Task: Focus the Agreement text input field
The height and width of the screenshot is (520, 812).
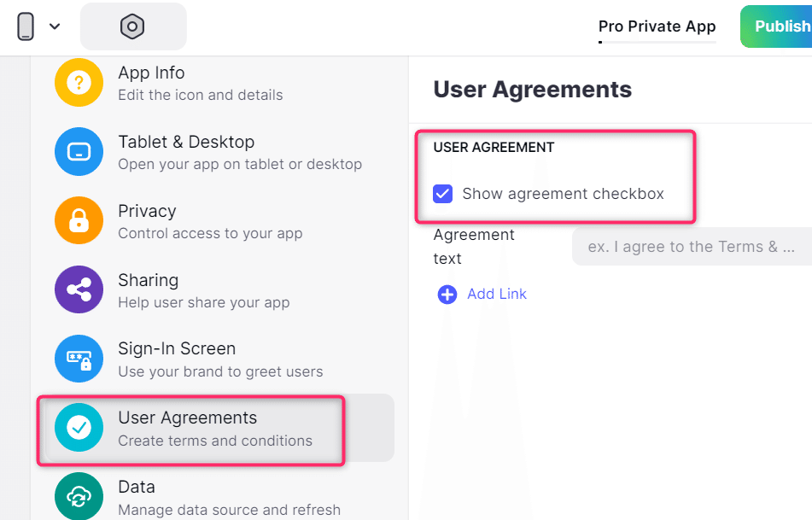Action: (x=692, y=247)
